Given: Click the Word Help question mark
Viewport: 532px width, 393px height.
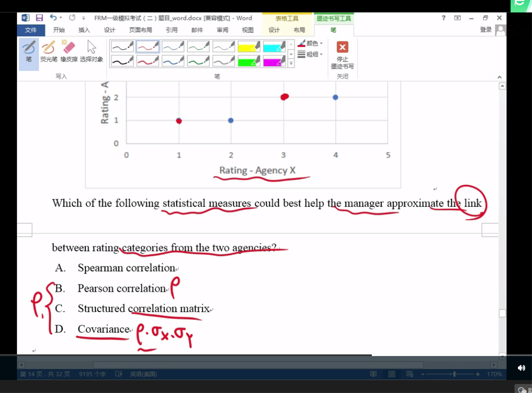Looking at the screenshot, I should click(x=443, y=17).
